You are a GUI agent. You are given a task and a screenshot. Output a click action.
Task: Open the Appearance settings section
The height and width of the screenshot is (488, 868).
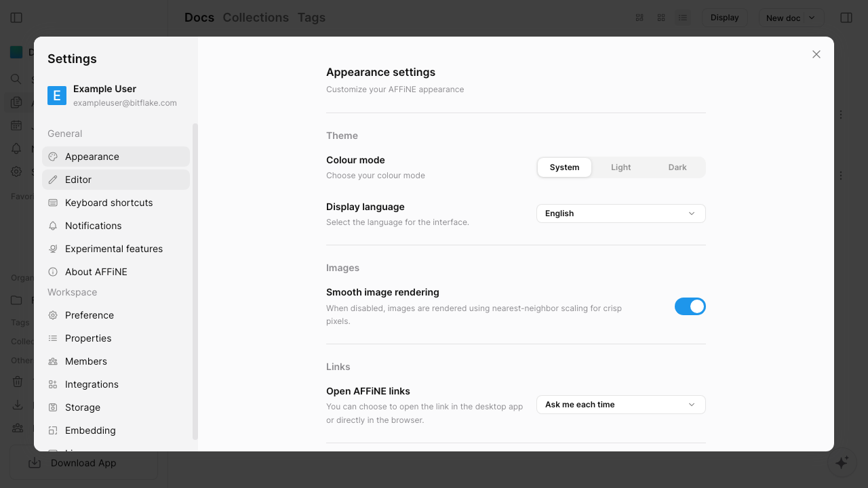tap(116, 157)
